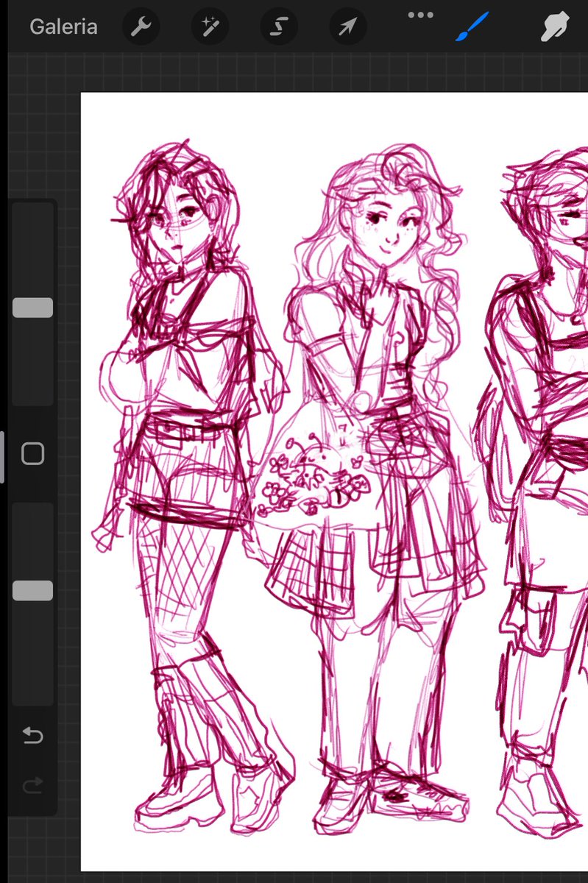Tap the canvas sketch of three girls

coord(334,482)
